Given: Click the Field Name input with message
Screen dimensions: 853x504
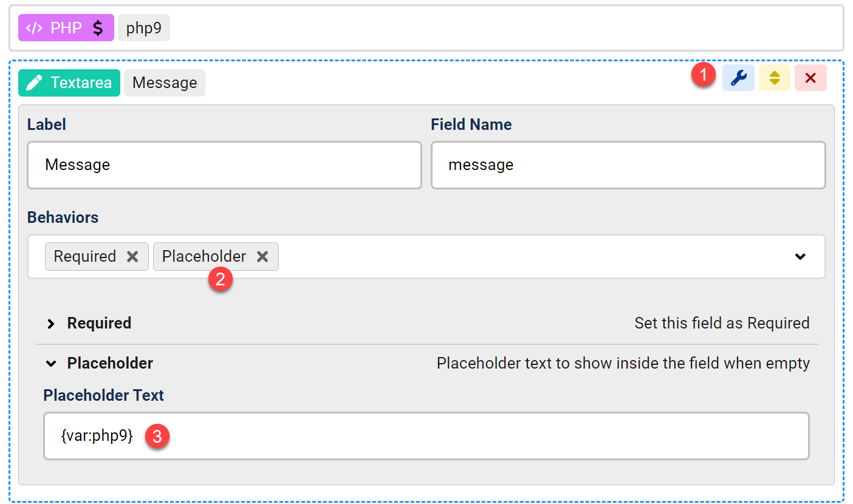Looking at the screenshot, I should pos(628,165).
